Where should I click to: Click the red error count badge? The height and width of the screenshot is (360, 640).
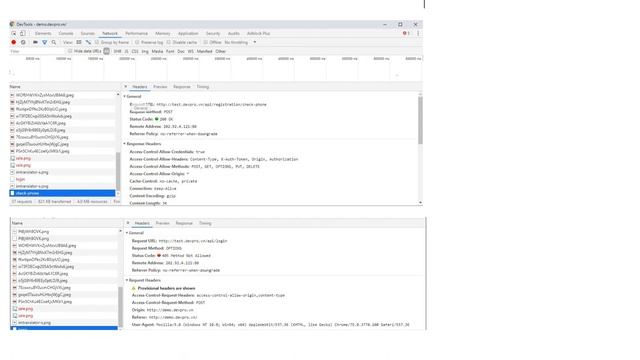click(406, 33)
